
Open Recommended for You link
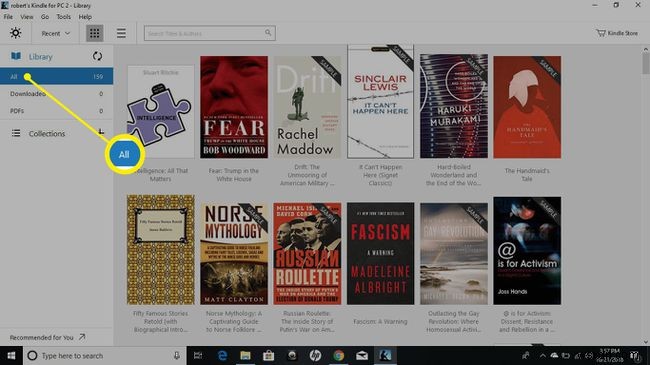pos(47,337)
